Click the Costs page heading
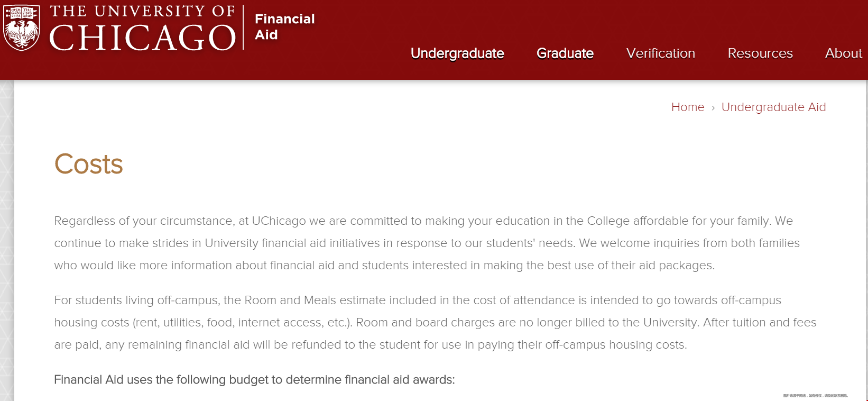This screenshot has height=401, width=868. click(x=89, y=164)
